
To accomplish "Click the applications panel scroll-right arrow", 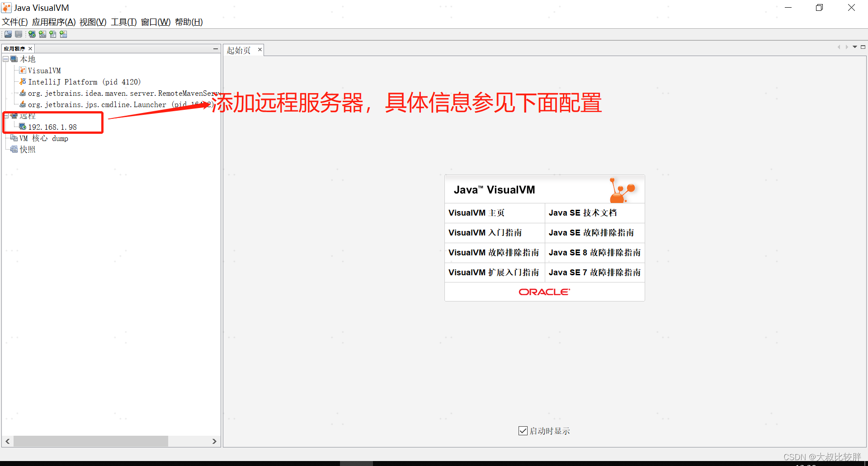I will click(x=215, y=441).
